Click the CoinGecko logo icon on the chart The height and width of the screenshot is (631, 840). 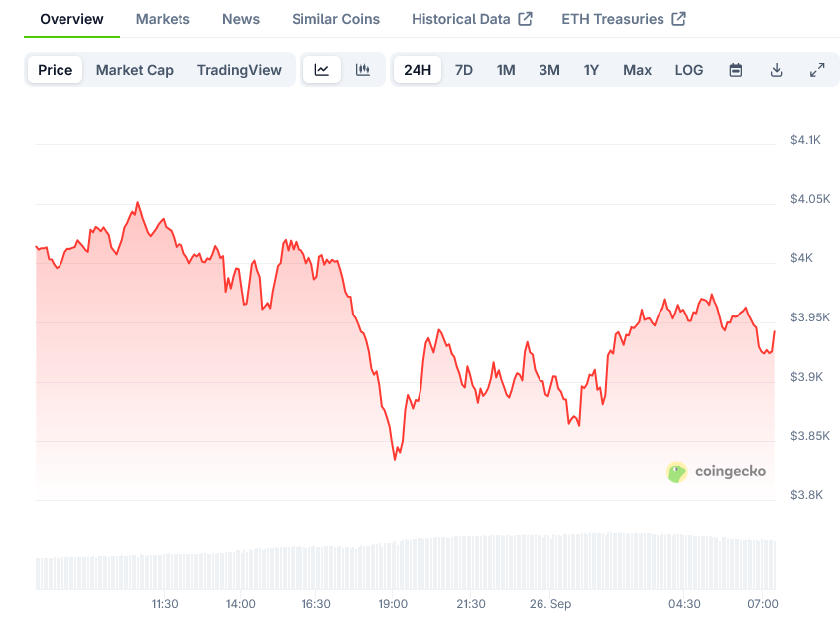tap(677, 473)
